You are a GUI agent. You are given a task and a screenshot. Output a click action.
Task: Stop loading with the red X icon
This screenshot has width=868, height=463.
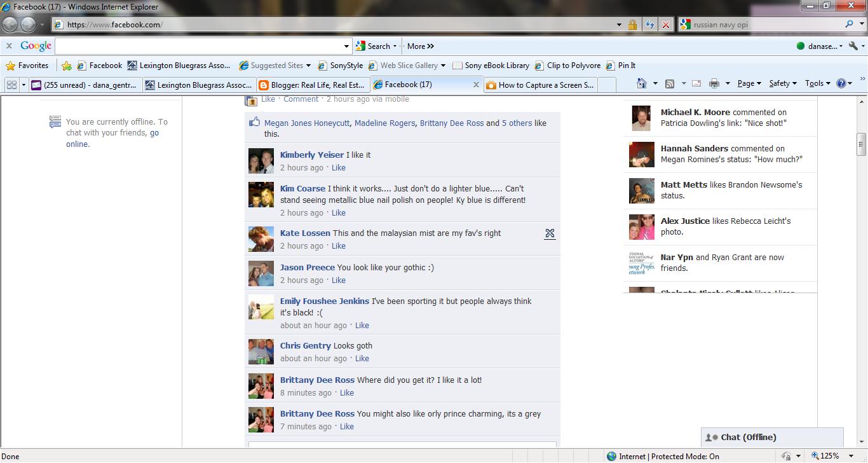(665, 25)
